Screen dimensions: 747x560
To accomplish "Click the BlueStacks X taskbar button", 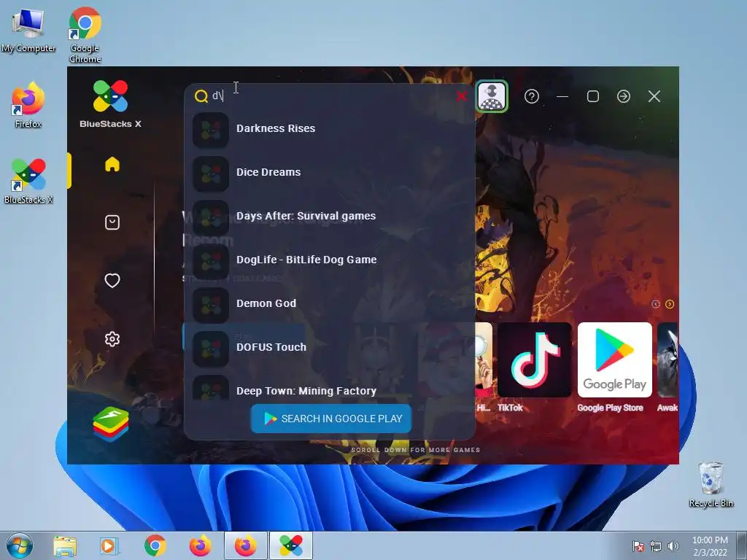I will (290, 545).
